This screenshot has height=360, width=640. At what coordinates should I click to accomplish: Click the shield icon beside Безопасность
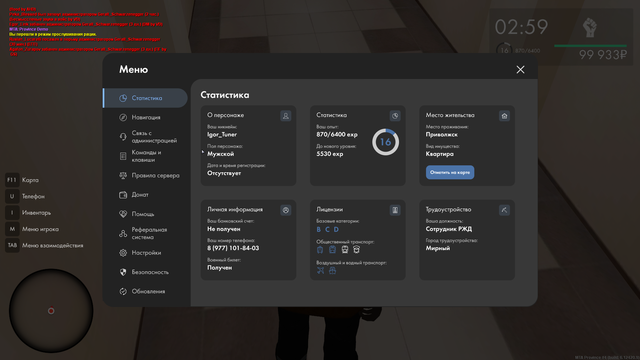[123, 272]
